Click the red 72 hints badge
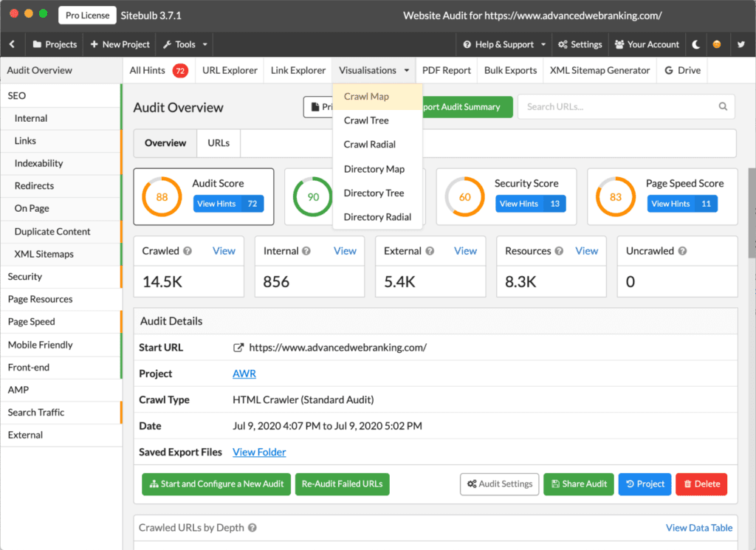Image resolution: width=756 pixels, height=550 pixels. [x=180, y=71]
